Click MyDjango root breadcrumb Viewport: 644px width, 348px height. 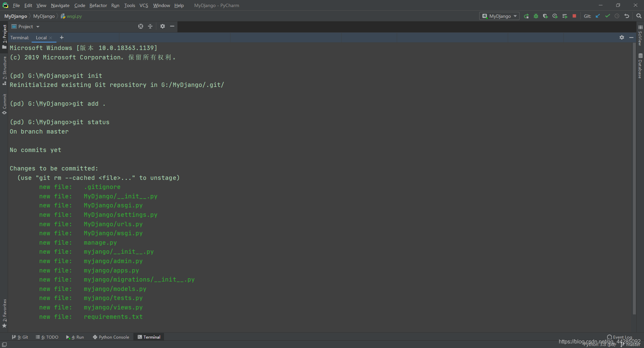coord(16,16)
